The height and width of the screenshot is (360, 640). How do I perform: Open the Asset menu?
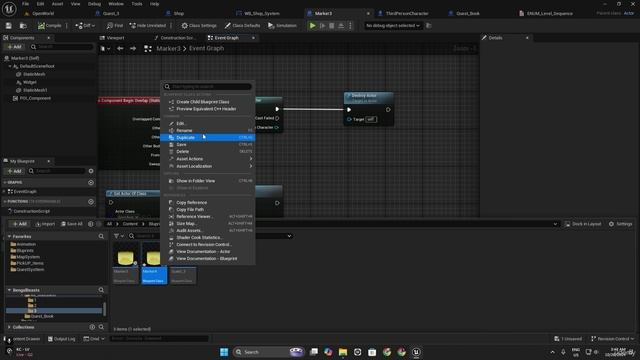[57, 4]
